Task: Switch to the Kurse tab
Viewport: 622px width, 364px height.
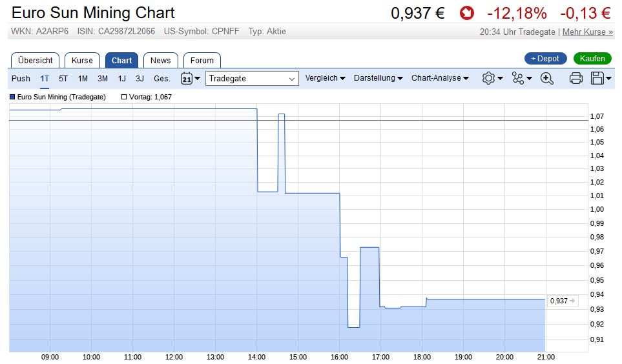Action: click(x=82, y=61)
